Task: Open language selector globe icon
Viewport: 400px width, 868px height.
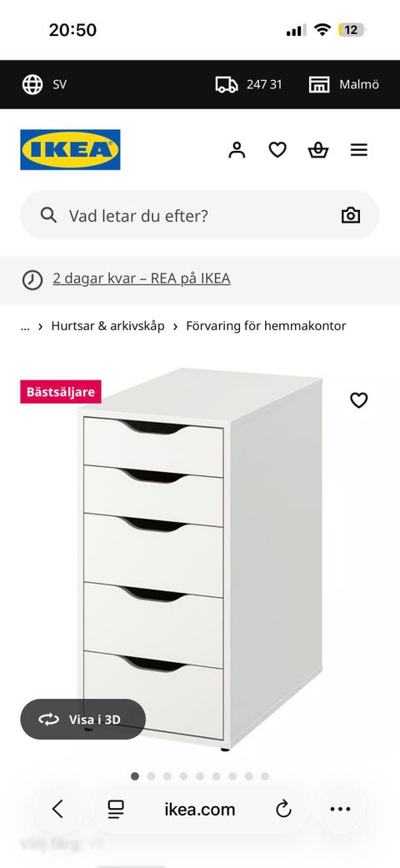Action: tap(32, 85)
